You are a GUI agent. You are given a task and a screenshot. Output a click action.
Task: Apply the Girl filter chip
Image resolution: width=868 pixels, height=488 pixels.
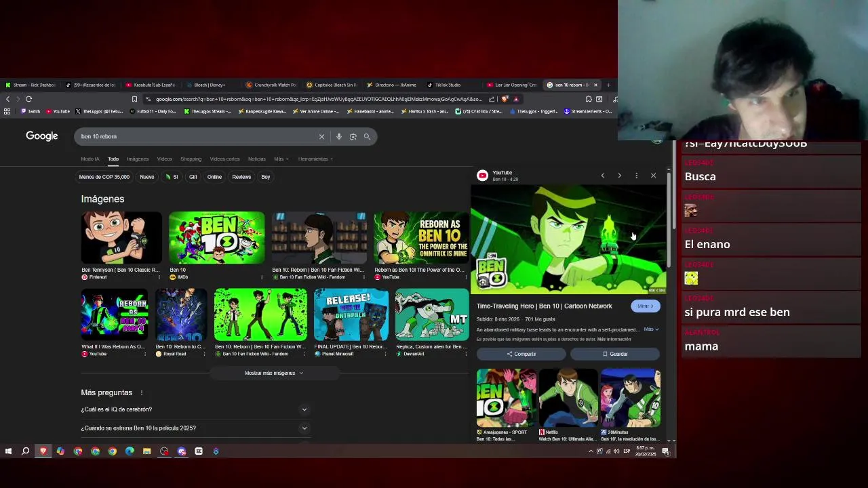193,177
